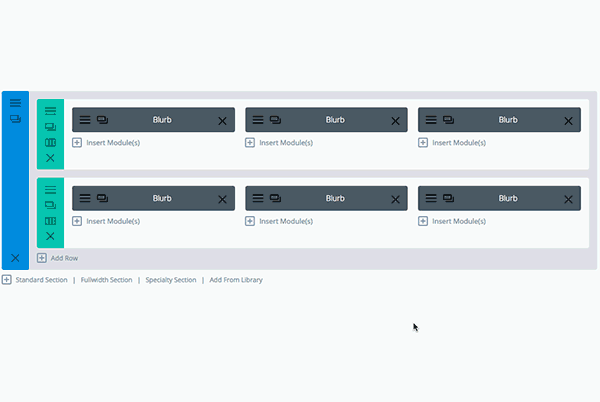
Task: Open section settings hamburger on blue bar
Action: [15, 103]
